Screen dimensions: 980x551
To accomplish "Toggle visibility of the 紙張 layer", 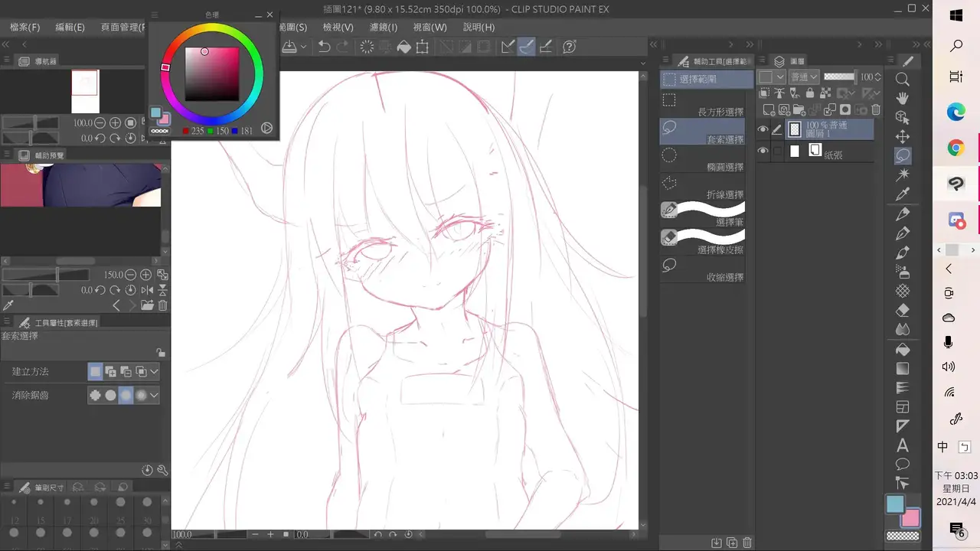I will pos(763,152).
